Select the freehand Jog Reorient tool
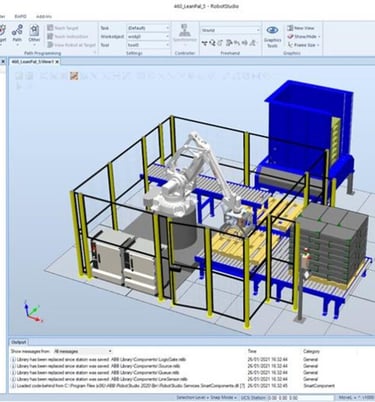 [x=237, y=43]
